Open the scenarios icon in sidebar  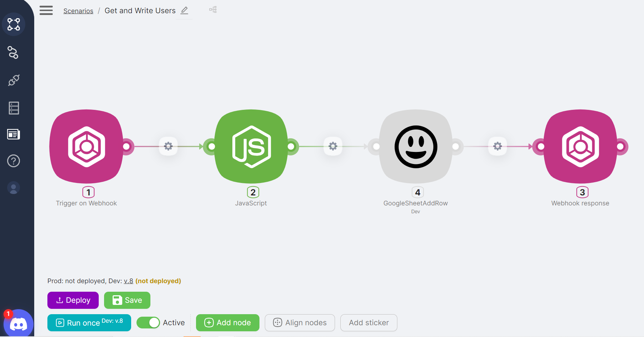[x=14, y=24]
